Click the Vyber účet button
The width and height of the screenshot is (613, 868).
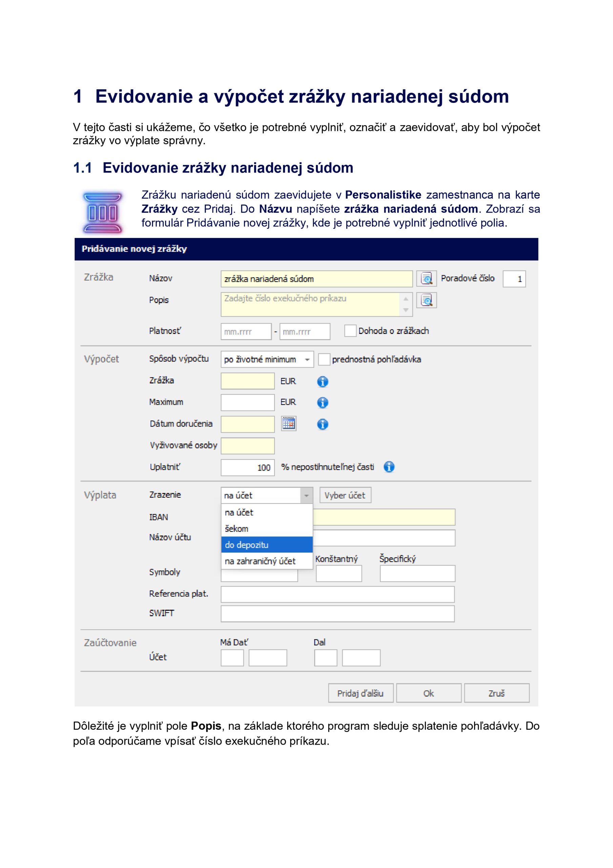345,495
